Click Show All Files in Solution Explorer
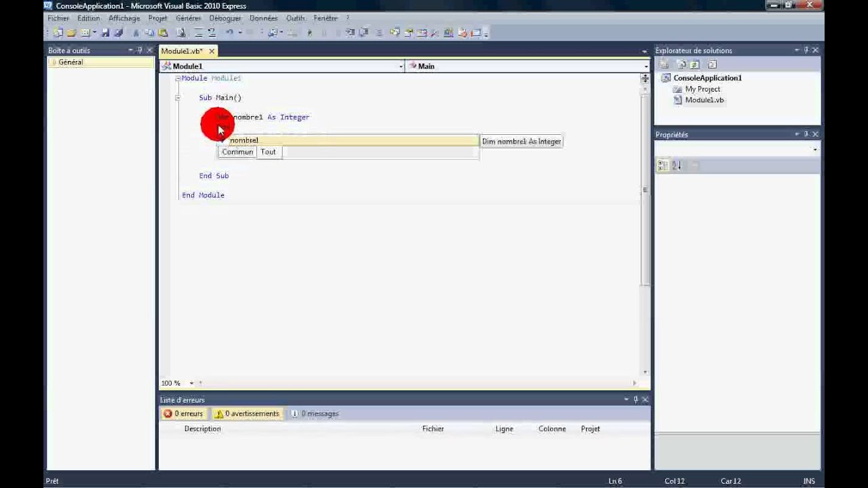 682,64
